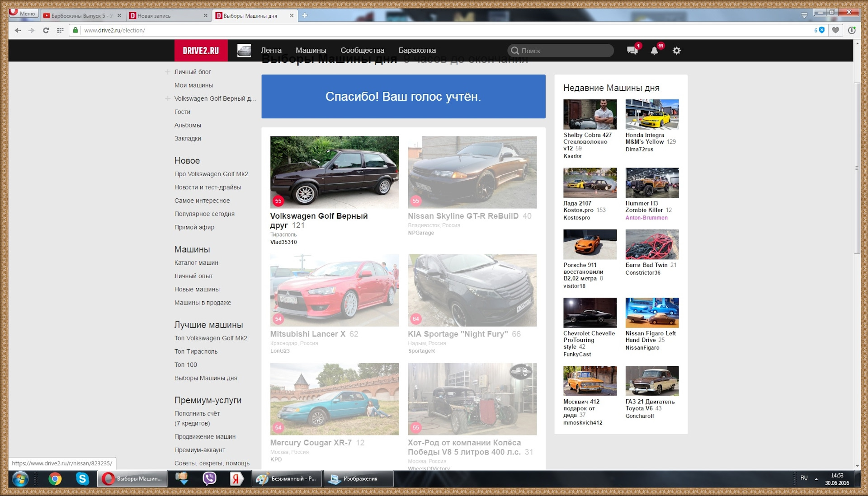Screen dimensions: 868x496
Task: Open Honda Integra M&M's Yellow thumbnail
Action: (652, 114)
